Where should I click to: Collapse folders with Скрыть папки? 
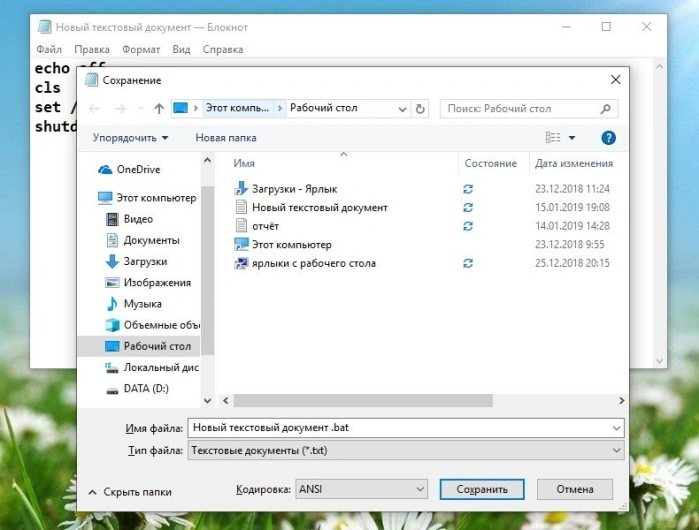point(130,492)
